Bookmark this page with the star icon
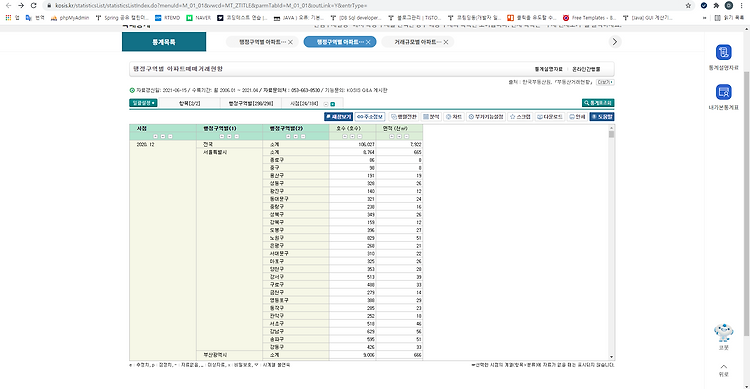This screenshot has width=750, height=389. [x=688, y=6]
